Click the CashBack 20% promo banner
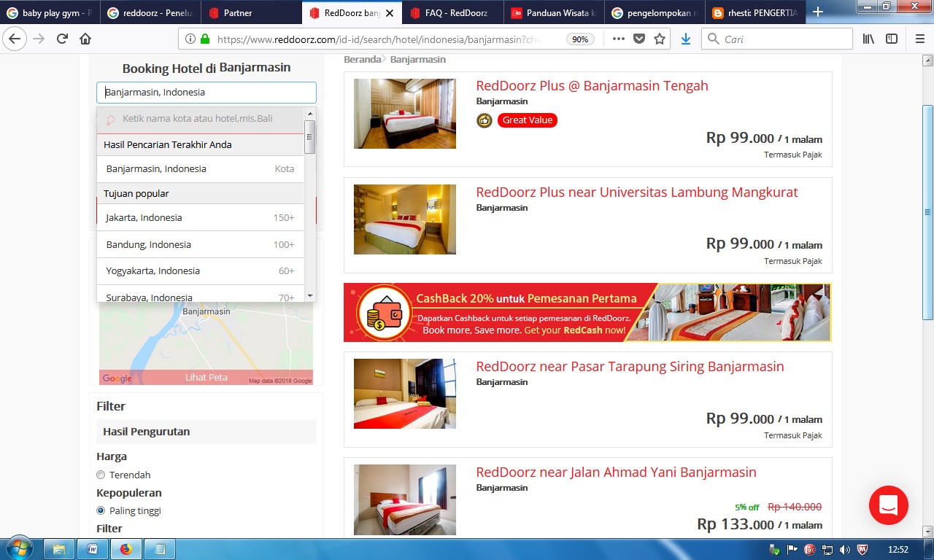The image size is (934, 560). 587,313
